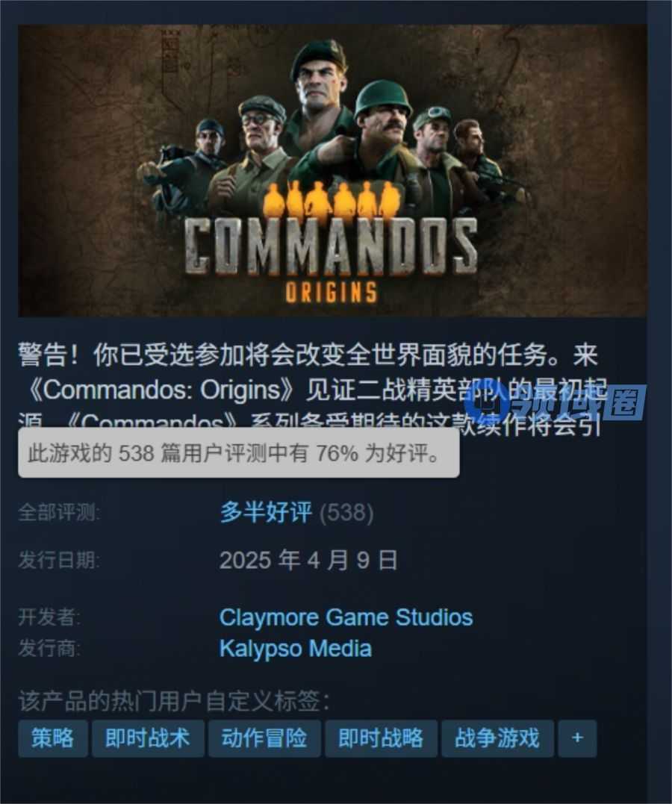The height and width of the screenshot is (804, 672).
Task: Click the orange ORIGINS subtitle text
Action: tap(332, 293)
